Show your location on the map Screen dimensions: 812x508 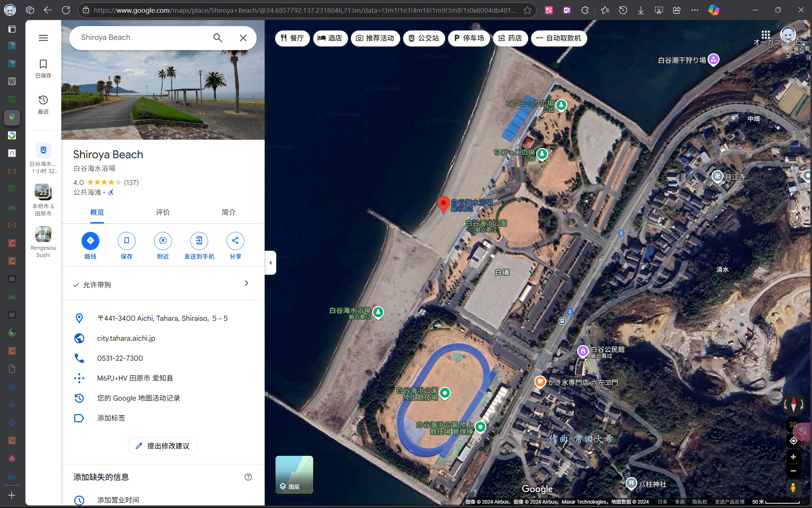point(793,441)
